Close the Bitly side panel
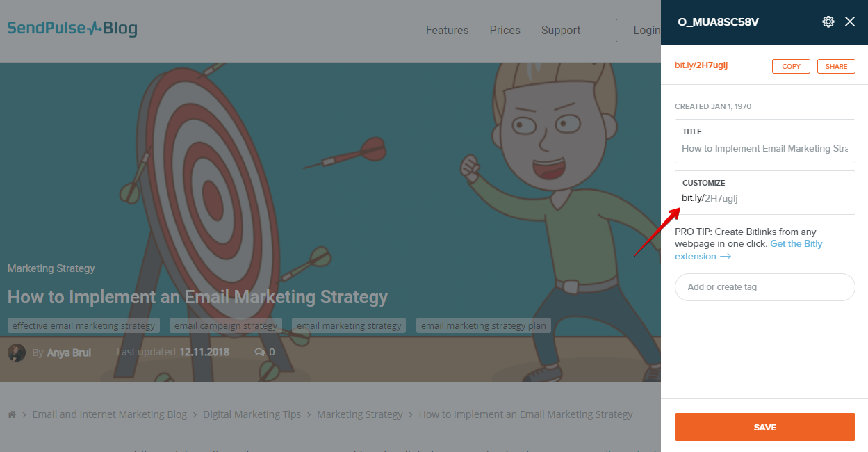Screen dimensions: 868x452 point(850,22)
